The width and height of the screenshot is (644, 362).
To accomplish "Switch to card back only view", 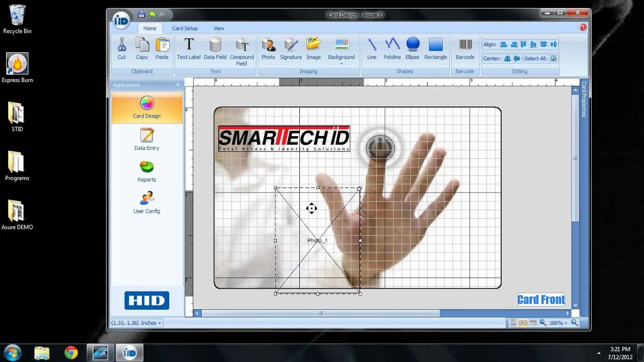I will pyautogui.click(x=533, y=323).
